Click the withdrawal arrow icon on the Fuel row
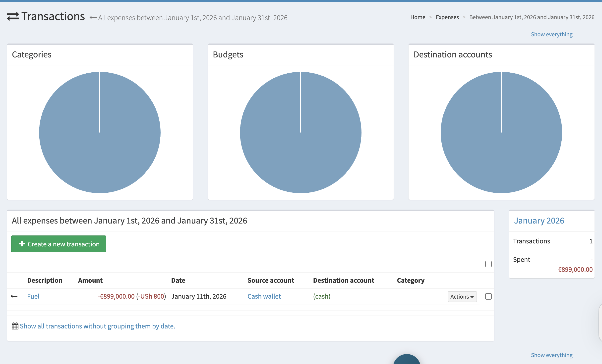This screenshot has height=364, width=602. 14,296
